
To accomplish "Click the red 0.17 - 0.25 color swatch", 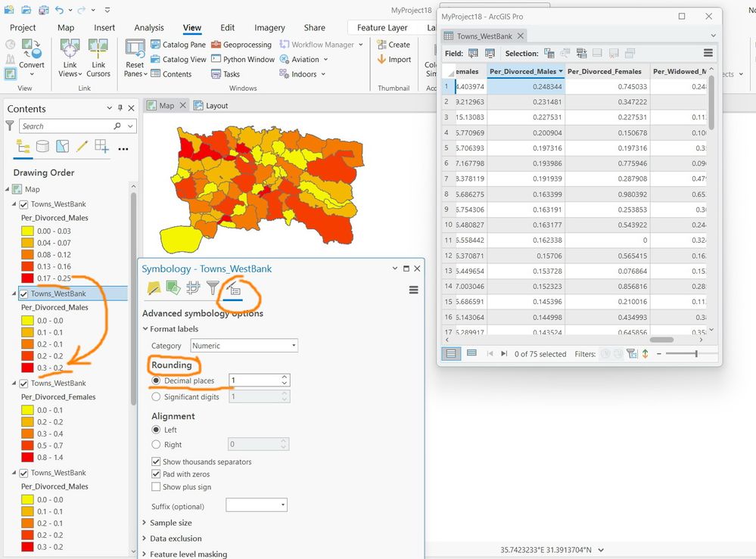I will (x=27, y=278).
